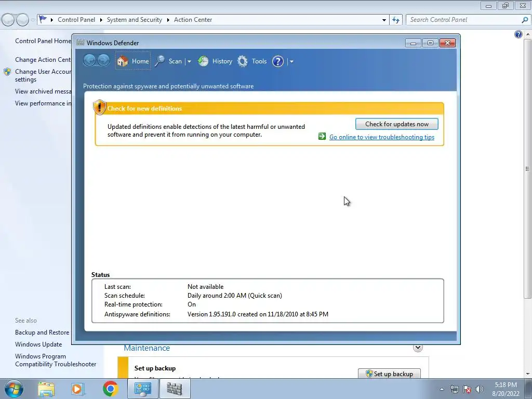Click the Action Center flag address icon
The image size is (532, 399).
pyautogui.click(x=43, y=19)
